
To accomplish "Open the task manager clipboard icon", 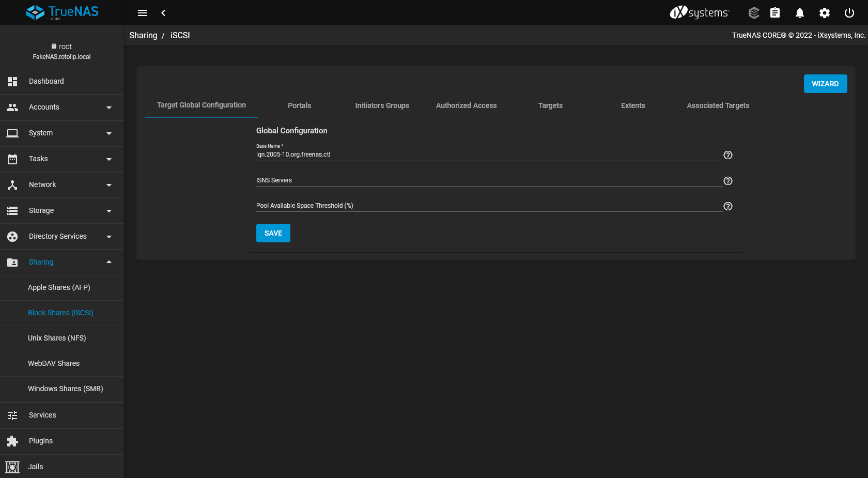I will 774,12.
